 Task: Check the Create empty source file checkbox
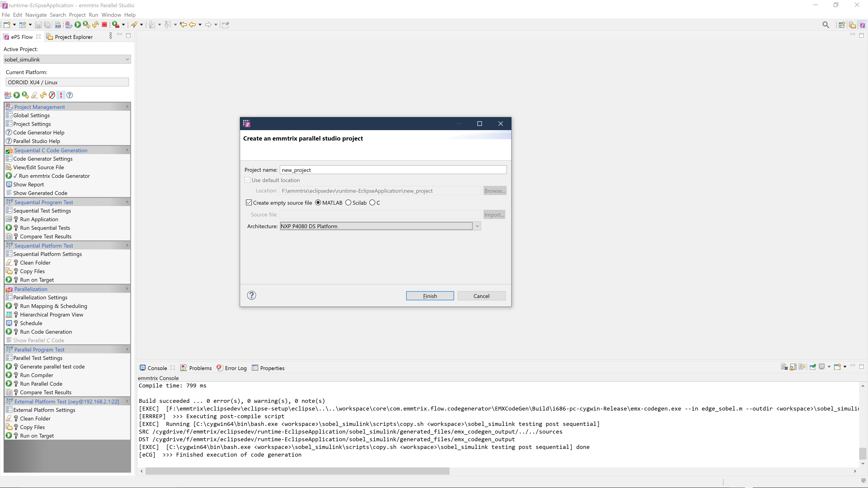click(249, 202)
